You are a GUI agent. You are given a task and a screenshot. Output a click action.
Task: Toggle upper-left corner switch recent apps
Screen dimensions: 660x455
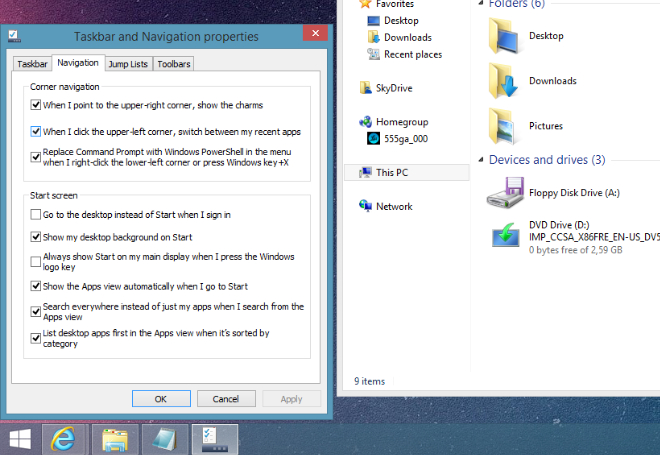click(x=36, y=131)
